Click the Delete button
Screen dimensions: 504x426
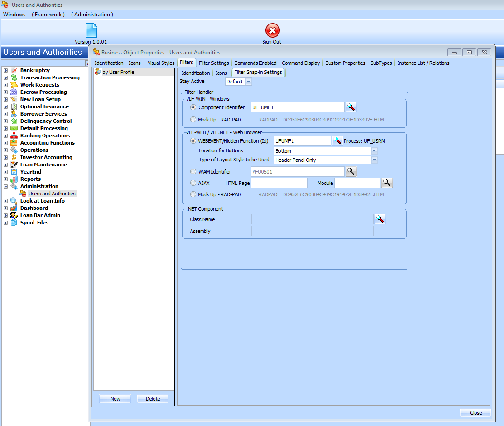[x=153, y=399]
